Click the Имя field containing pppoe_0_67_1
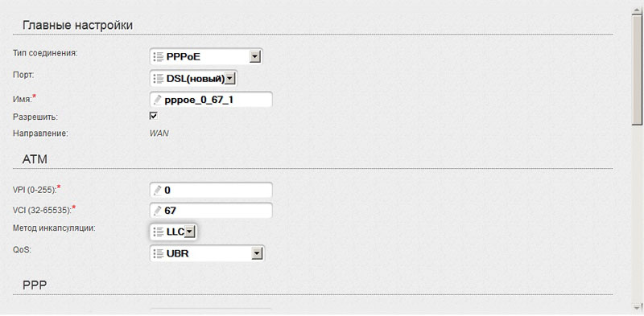Screen dimensions: 644x316 click(x=211, y=100)
